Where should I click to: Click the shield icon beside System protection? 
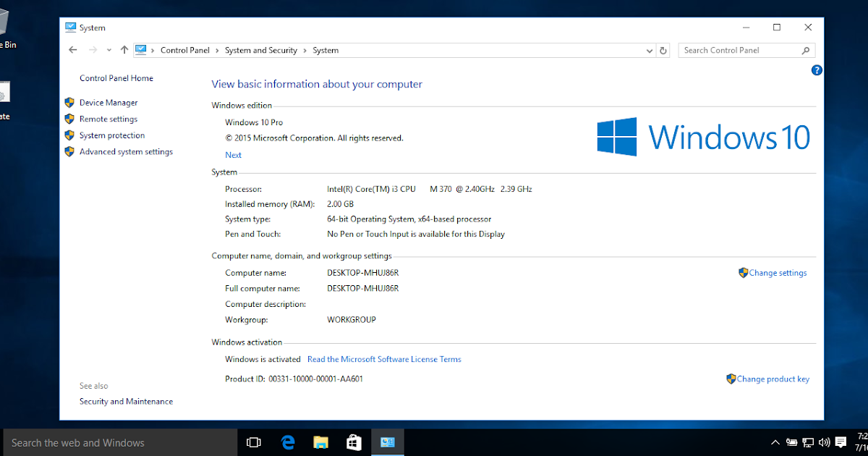tap(69, 135)
